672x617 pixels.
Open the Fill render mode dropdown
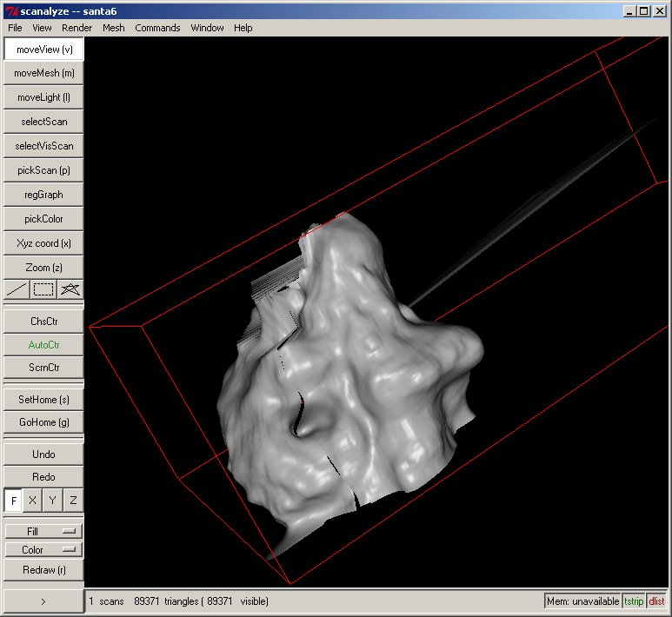(x=43, y=531)
